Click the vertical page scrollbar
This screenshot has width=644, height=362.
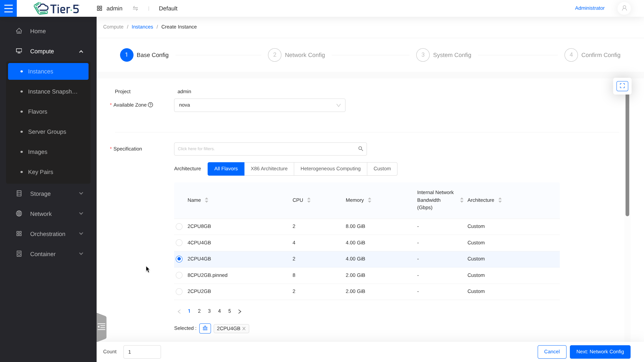click(x=627, y=154)
